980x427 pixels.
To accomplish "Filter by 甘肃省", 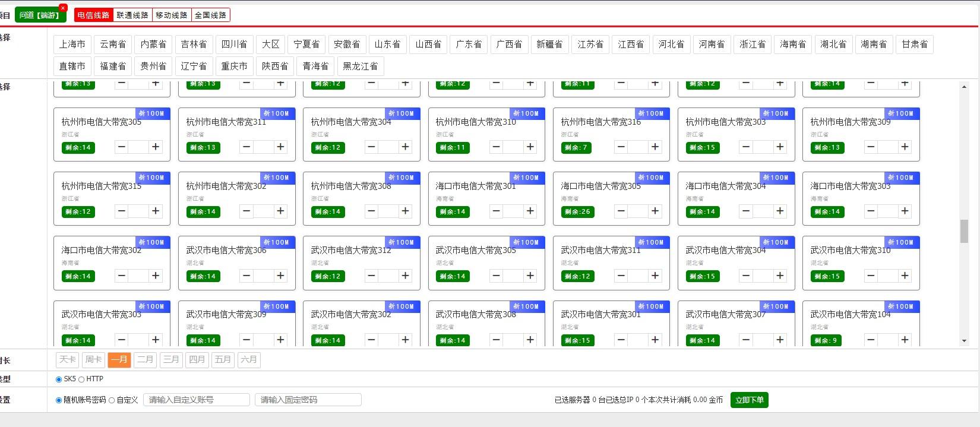I will tap(915, 44).
